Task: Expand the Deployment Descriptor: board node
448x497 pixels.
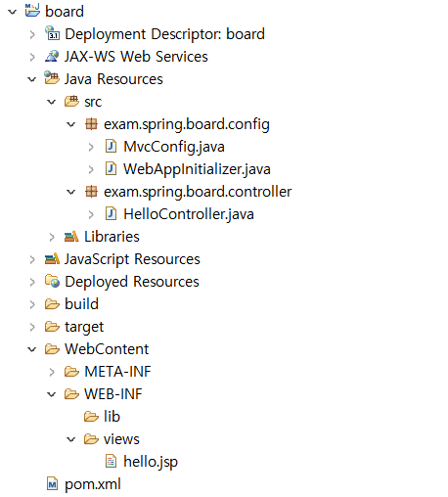Action: 32,34
